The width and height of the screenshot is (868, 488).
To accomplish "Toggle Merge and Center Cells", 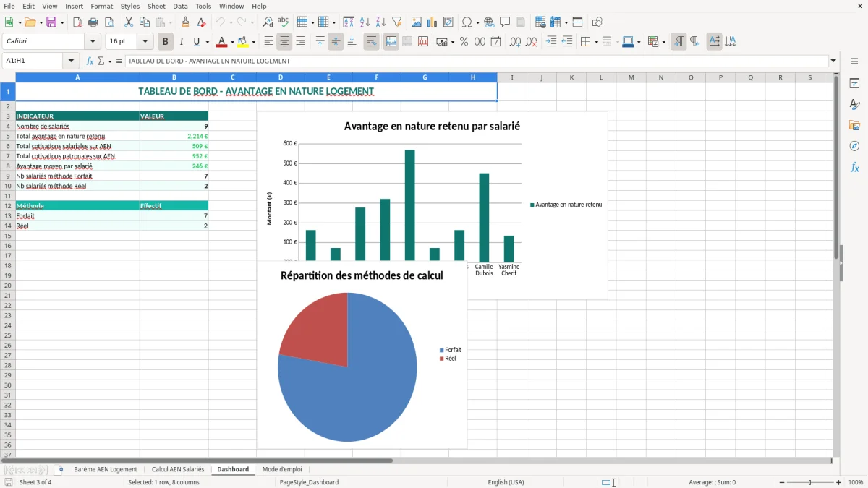I will point(391,42).
